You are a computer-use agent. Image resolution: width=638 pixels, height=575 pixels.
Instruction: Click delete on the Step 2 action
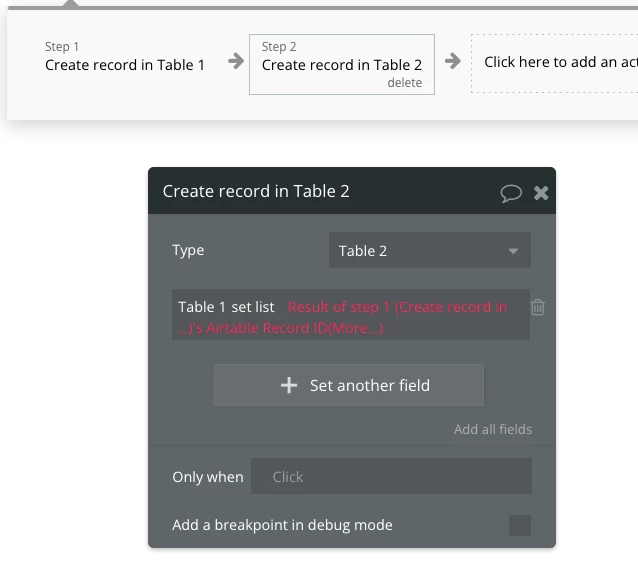tap(404, 83)
